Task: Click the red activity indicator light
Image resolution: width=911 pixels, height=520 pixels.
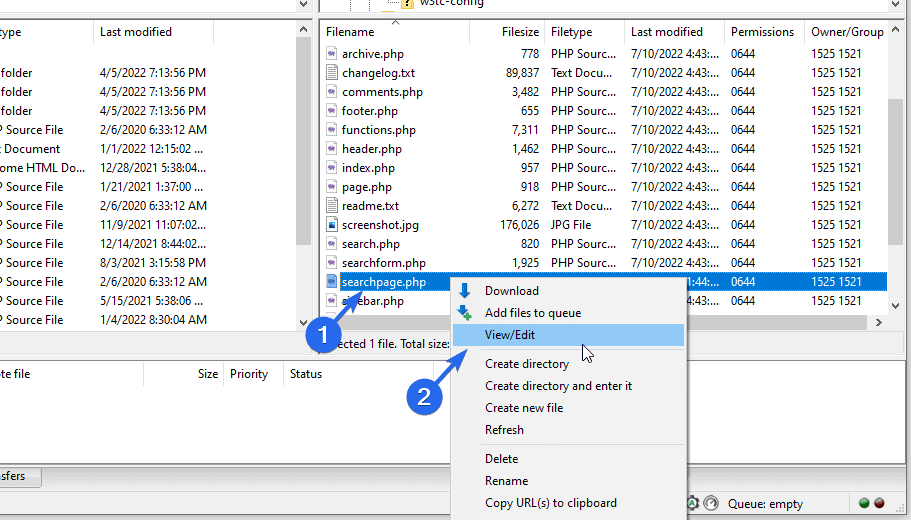Action: click(880, 503)
